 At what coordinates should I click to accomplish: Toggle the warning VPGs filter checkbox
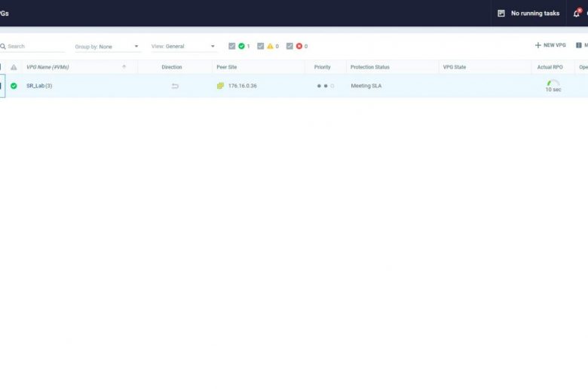coord(261,46)
